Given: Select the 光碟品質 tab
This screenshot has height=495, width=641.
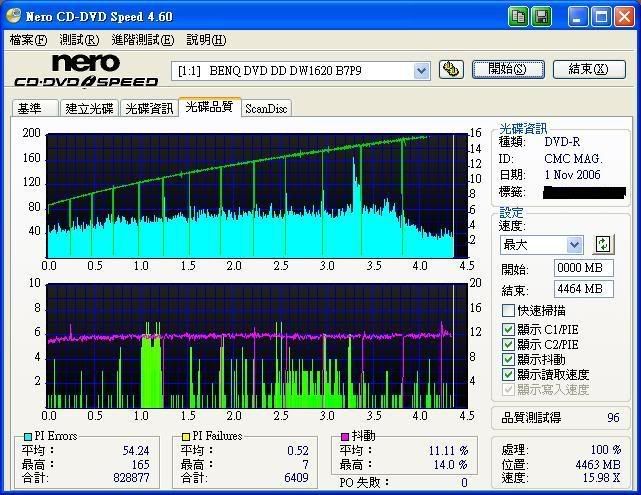Looking at the screenshot, I should pos(209,107).
